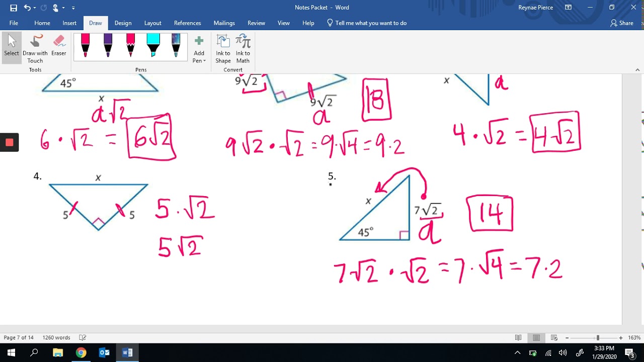Switch to the Review tab

(256, 23)
